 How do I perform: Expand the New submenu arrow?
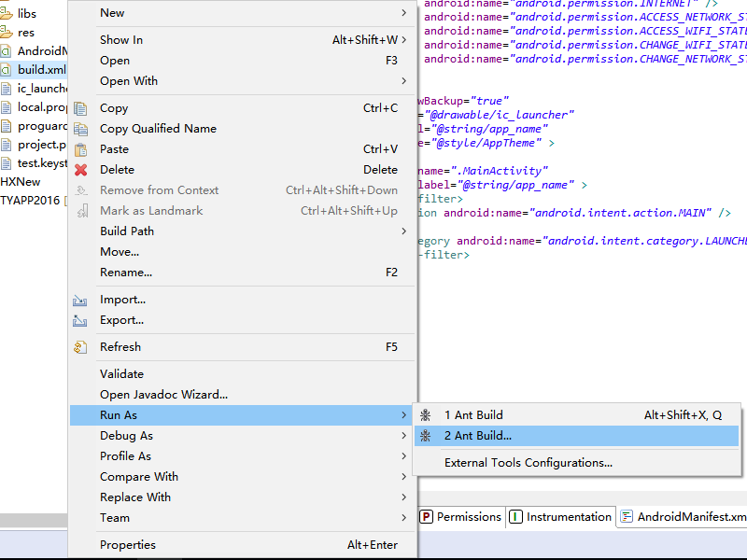pos(403,13)
